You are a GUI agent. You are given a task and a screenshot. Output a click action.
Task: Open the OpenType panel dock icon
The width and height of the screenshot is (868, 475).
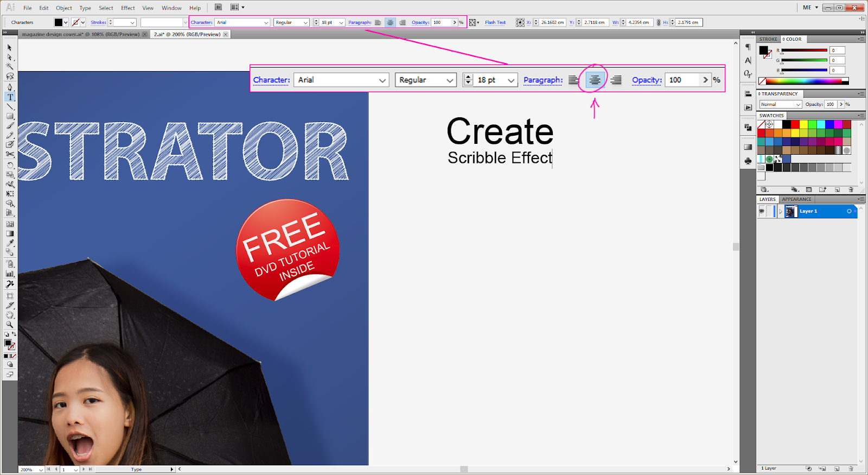point(748,73)
